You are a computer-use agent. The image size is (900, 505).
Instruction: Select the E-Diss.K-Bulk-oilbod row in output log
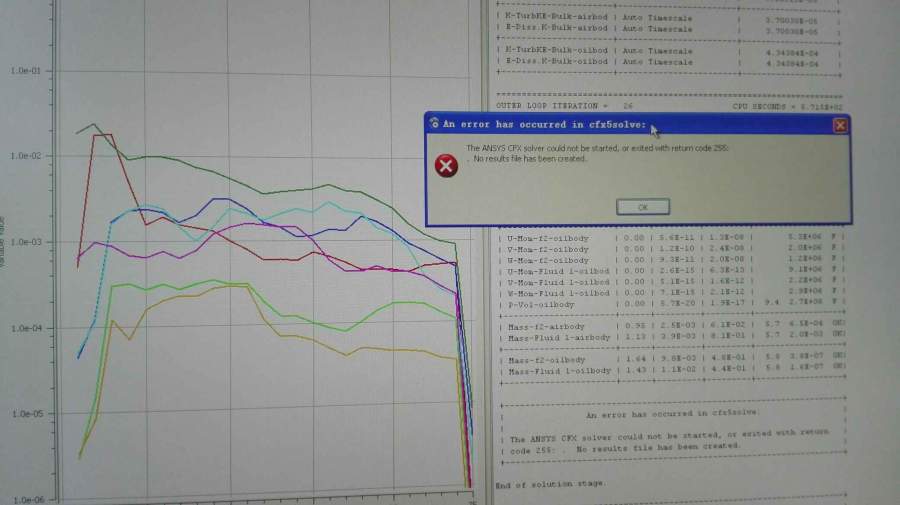[669, 62]
